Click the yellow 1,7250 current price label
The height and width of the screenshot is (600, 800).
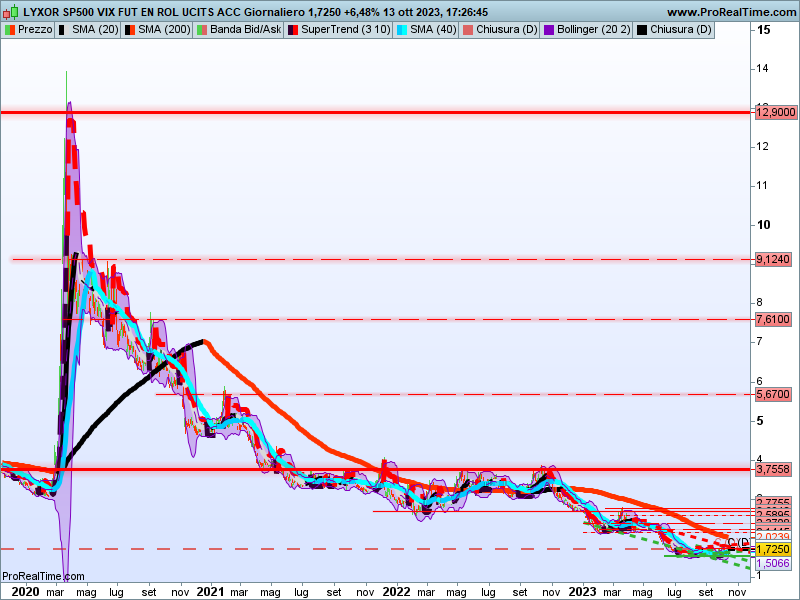click(773, 549)
